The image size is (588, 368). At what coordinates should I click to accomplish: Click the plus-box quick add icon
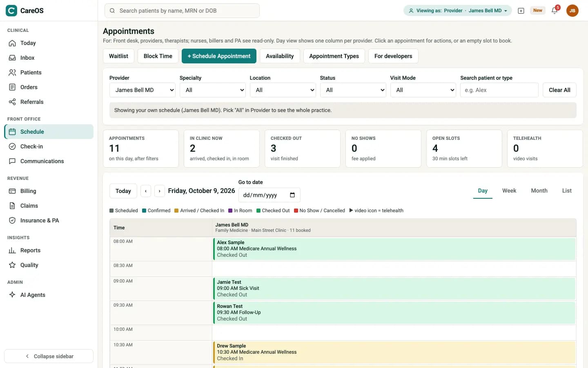[x=521, y=11]
